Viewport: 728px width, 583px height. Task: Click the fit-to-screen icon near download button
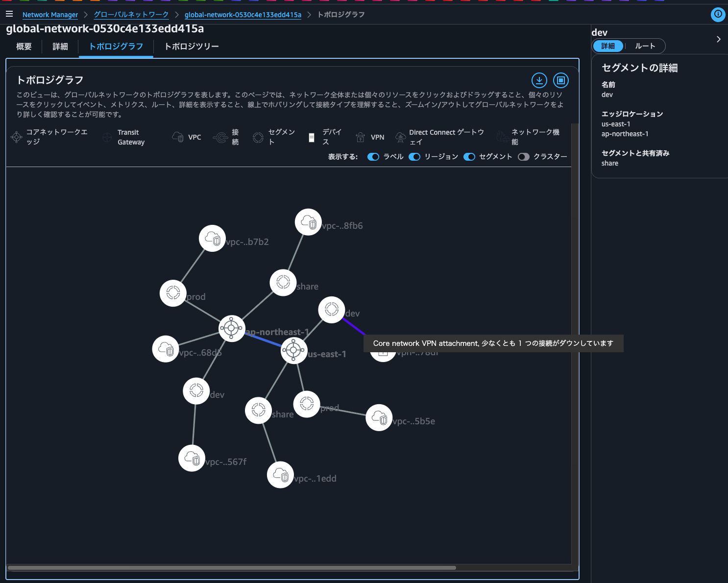click(x=560, y=80)
